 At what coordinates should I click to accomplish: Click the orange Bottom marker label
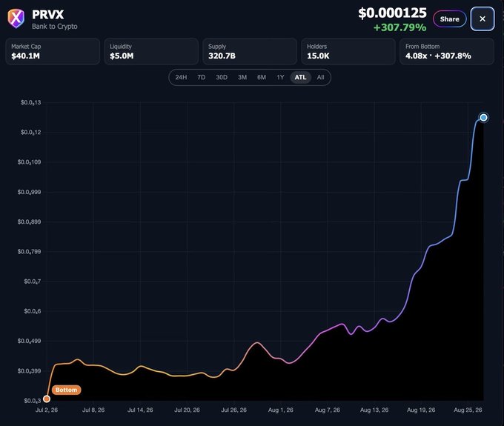pos(66,390)
